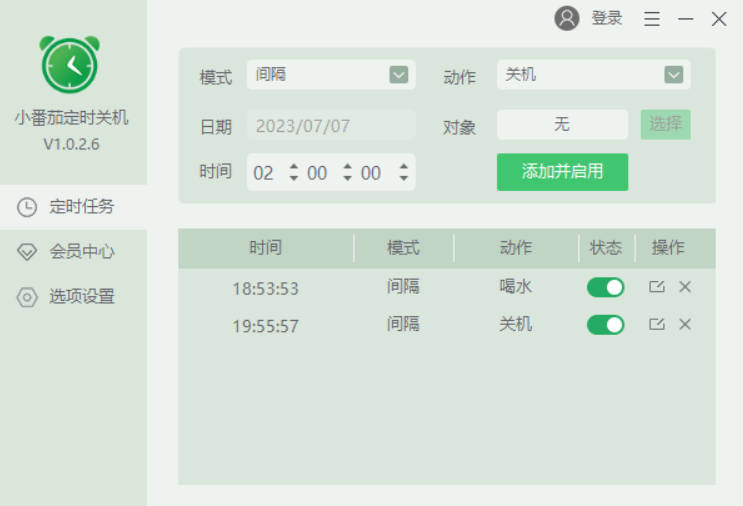Click the 添加并启用 button
This screenshot has width=743, height=506.
point(562,172)
